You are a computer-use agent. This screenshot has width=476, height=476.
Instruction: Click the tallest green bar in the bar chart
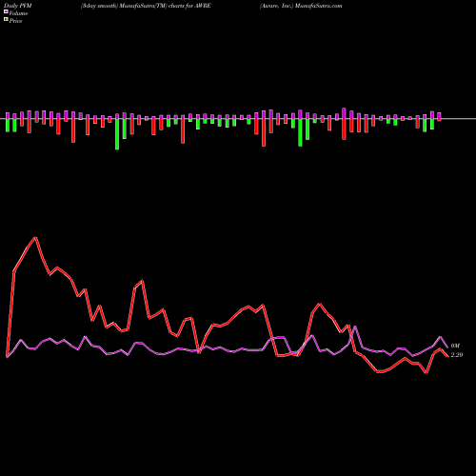[x=117, y=134]
